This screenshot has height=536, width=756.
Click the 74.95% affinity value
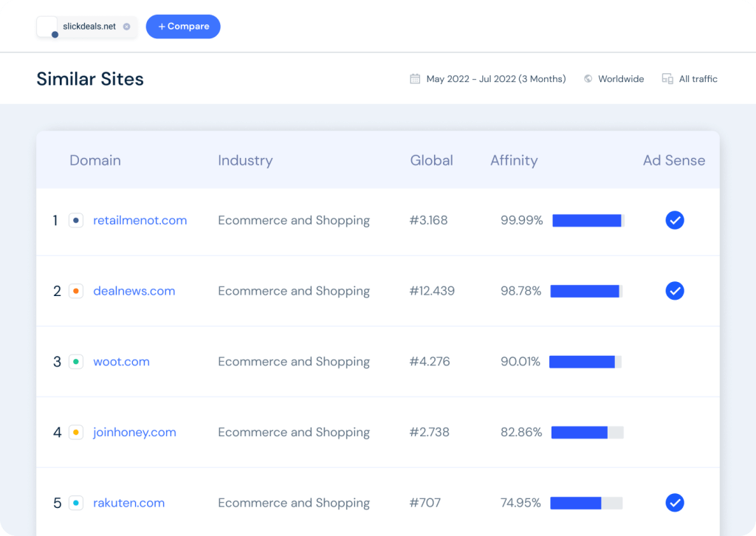point(520,503)
